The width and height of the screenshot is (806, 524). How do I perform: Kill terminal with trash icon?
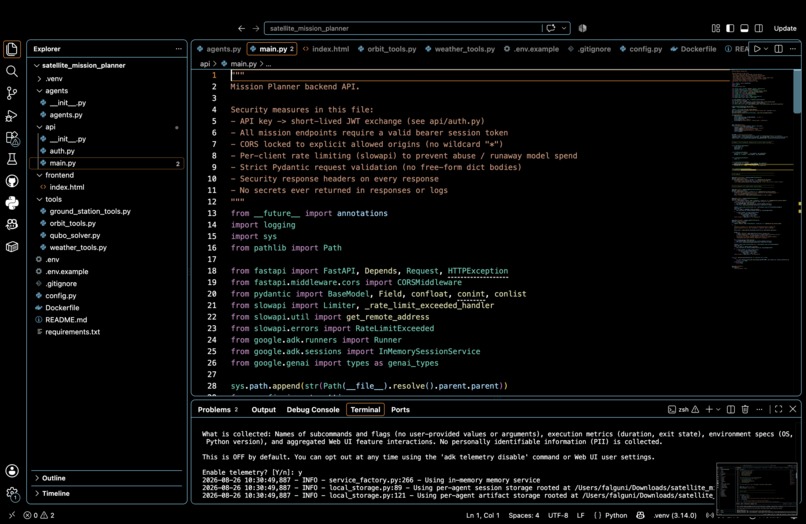click(745, 409)
